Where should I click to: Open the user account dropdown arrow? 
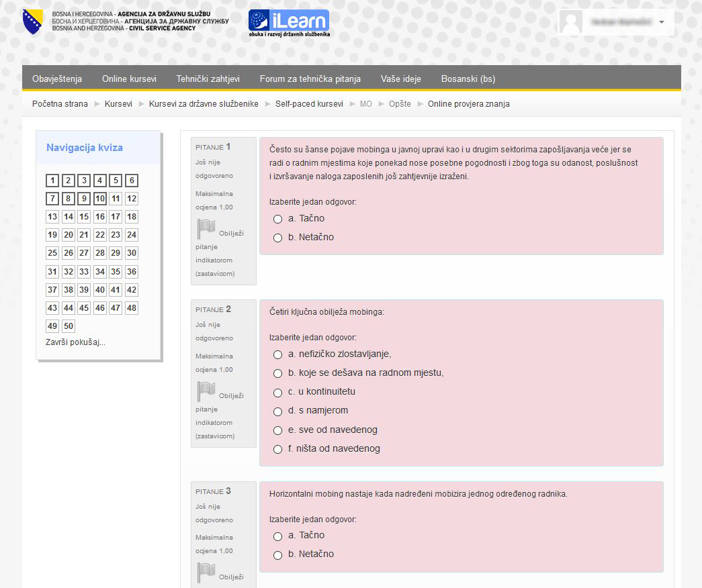click(662, 22)
